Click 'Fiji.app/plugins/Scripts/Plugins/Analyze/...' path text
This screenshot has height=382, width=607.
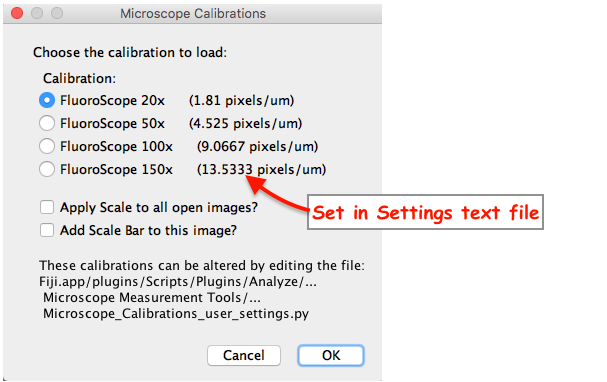click(x=178, y=282)
